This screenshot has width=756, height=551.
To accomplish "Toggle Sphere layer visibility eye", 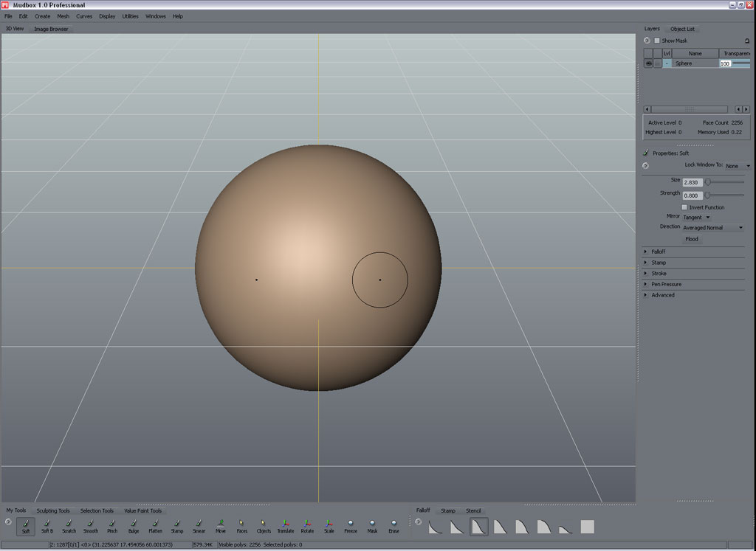I will 648,63.
